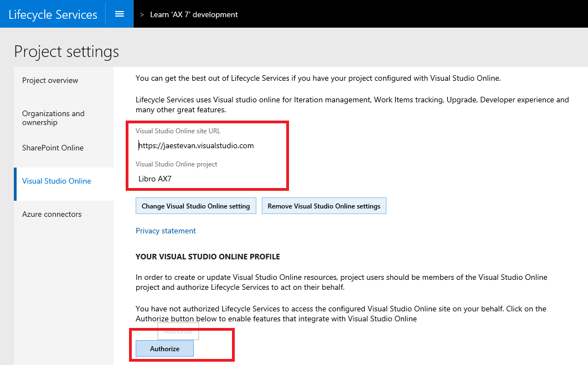Click the Visual Studio Online site URL label
The height and width of the screenshot is (365, 588).
[x=178, y=131]
